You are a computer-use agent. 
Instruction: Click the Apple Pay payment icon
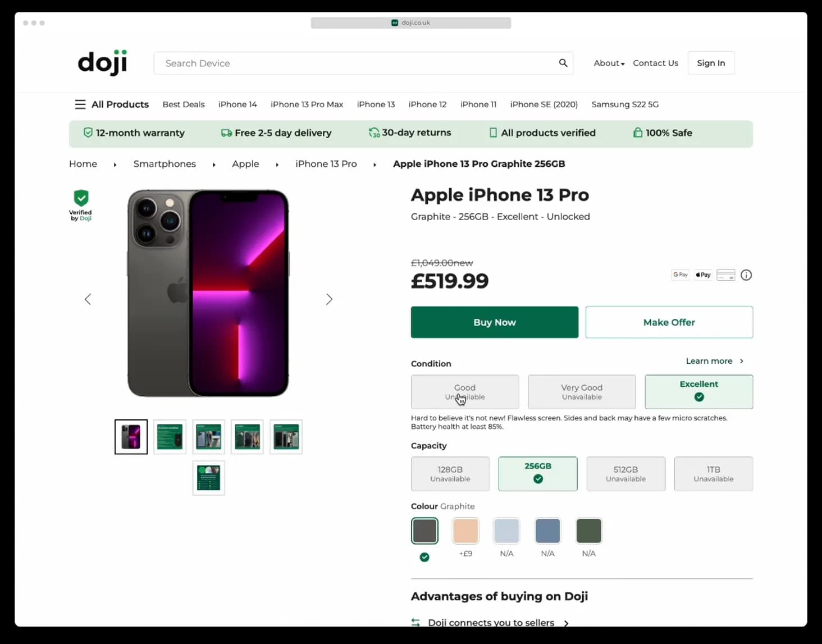tap(702, 275)
